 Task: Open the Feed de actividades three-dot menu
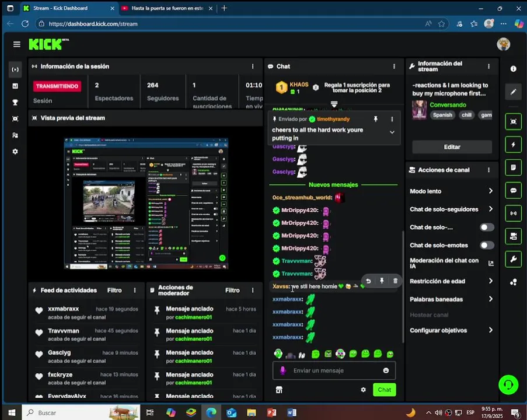(x=135, y=290)
